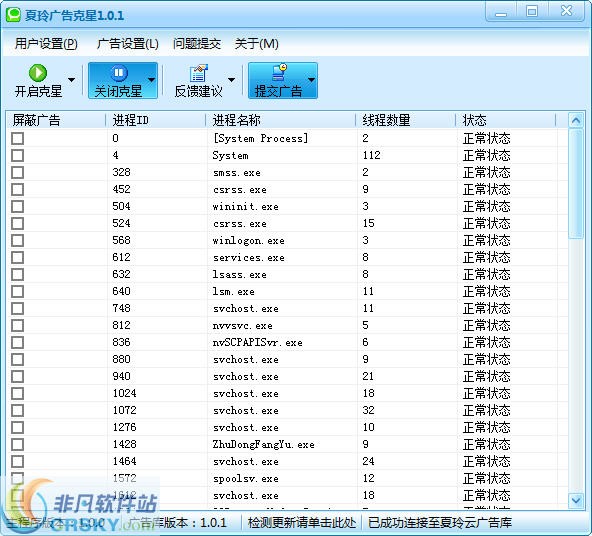Tick the checkbox for svchost.exe ID 748

(17, 308)
